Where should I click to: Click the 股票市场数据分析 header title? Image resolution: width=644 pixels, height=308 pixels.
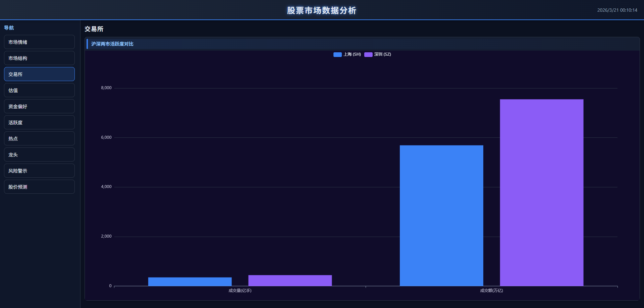pos(322,10)
